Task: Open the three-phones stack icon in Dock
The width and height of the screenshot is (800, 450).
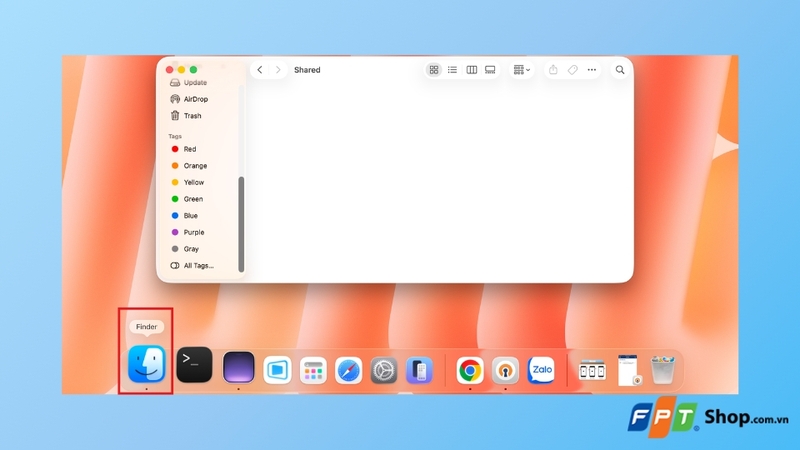Action: 592,370
